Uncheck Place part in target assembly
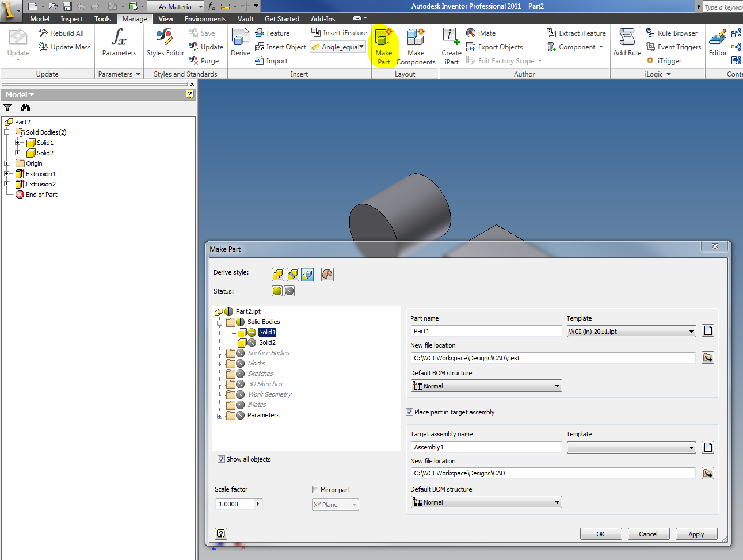The image size is (743, 560). 410,412
